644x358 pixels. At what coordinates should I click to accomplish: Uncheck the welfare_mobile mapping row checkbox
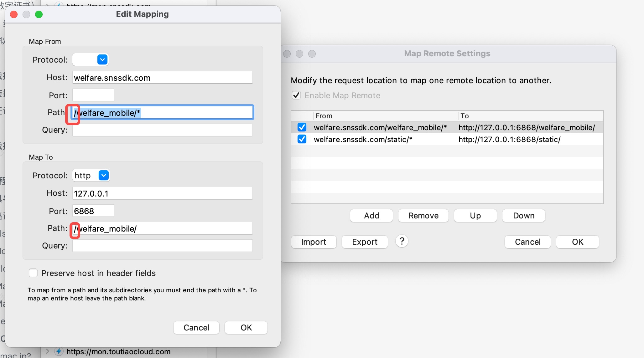coord(302,127)
